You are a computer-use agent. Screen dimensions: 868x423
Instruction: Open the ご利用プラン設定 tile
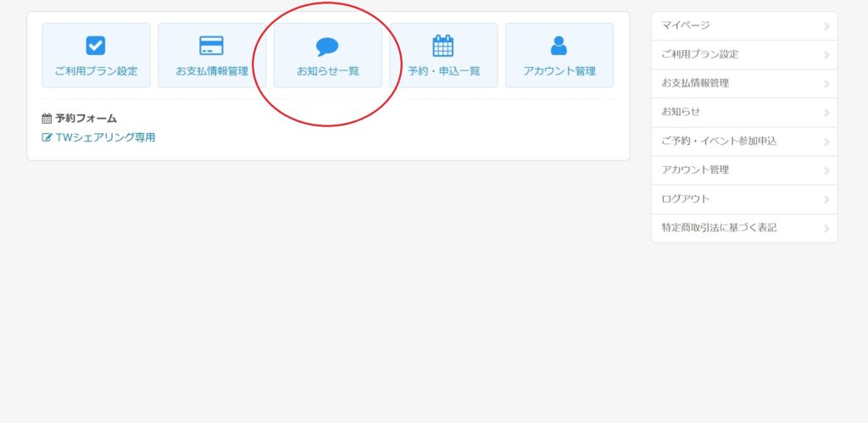(97, 55)
